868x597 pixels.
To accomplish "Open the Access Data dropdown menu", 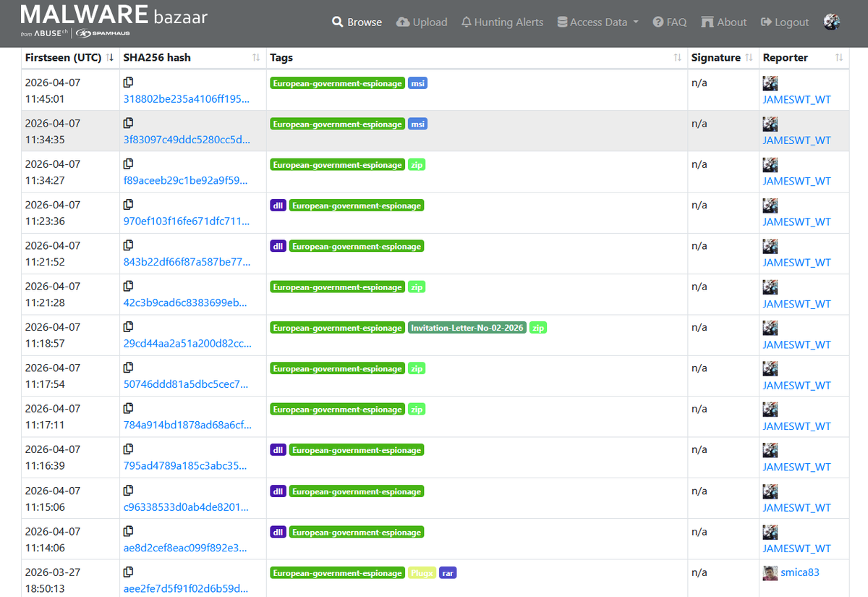I will 597,22.
